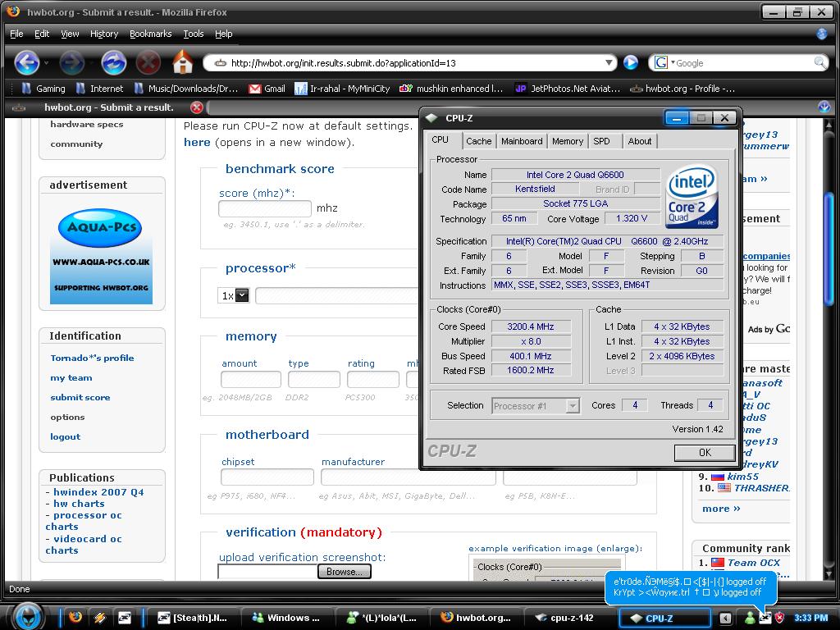This screenshot has width=840, height=630.
Task: Open the processor count 1x dropdown
Action: pos(242,295)
